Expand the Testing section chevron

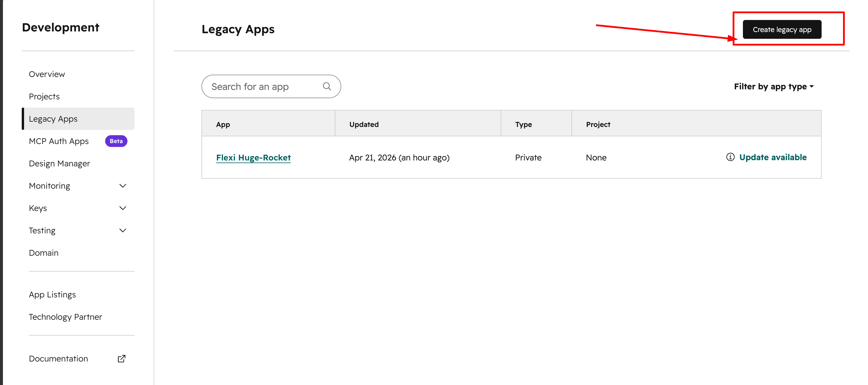pos(123,230)
